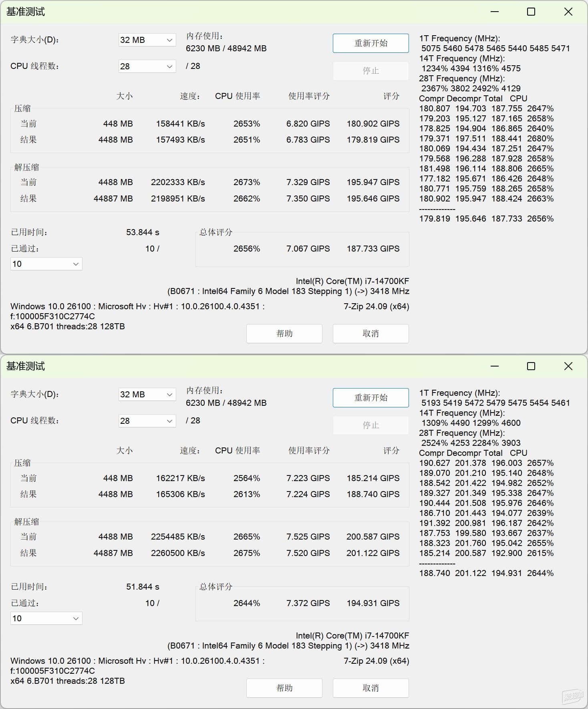Click 14T frequency line 1234% 4394

click(x=471, y=68)
